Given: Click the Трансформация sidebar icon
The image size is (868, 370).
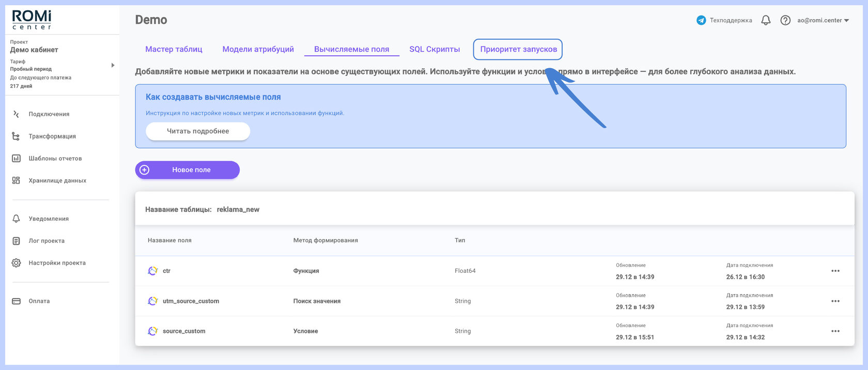Looking at the screenshot, I should (16, 136).
